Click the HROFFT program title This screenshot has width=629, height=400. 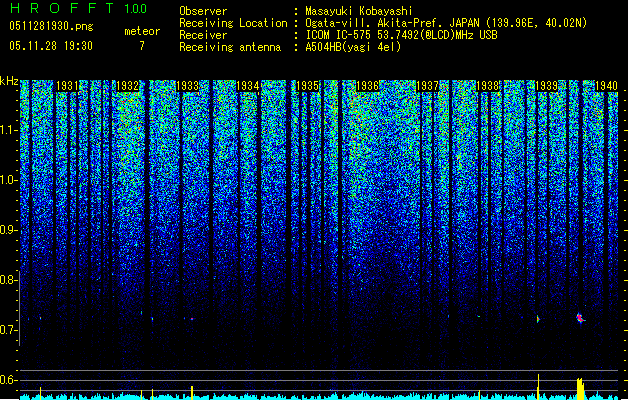62,8
